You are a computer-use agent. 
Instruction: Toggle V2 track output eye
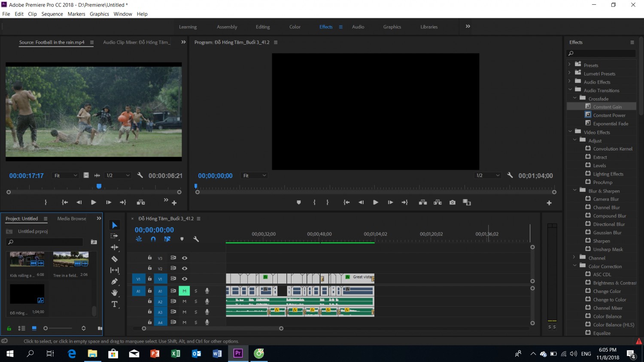[185, 268]
